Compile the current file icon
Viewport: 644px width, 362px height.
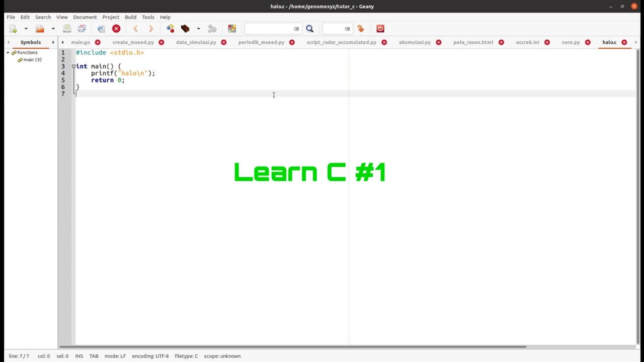tap(170, 29)
